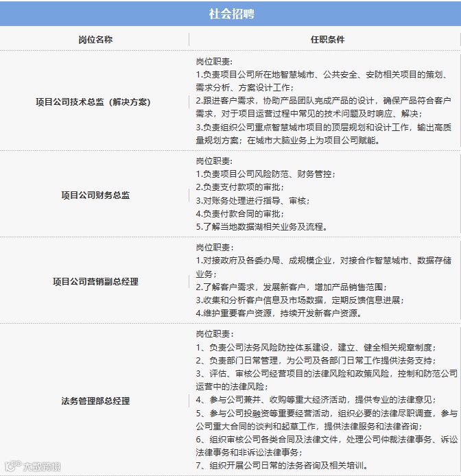Viewport: 461px width, 476px height.
Task: Click line 量规划方案；在城市大脑业务上为项目公司赋能
Action: pos(287,140)
